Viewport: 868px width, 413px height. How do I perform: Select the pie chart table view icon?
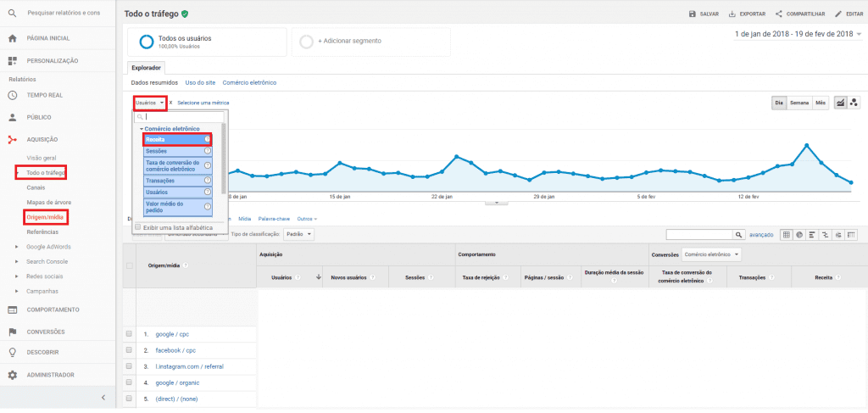[799, 234]
